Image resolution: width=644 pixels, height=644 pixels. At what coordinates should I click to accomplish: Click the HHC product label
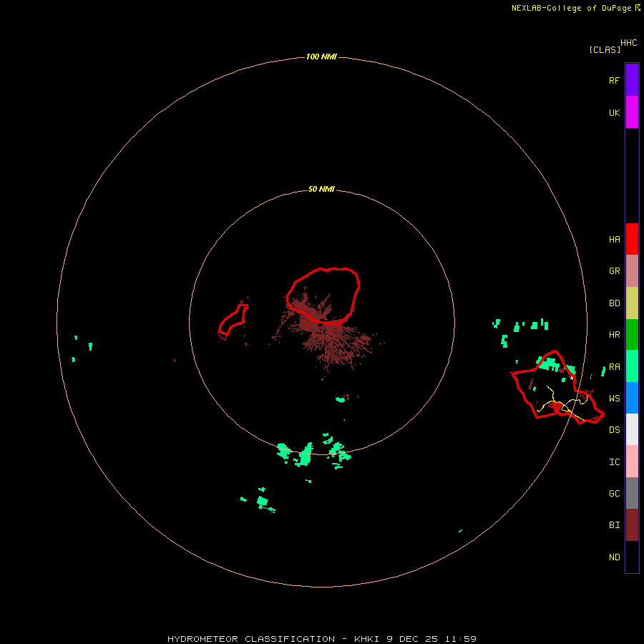click(x=628, y=43)
